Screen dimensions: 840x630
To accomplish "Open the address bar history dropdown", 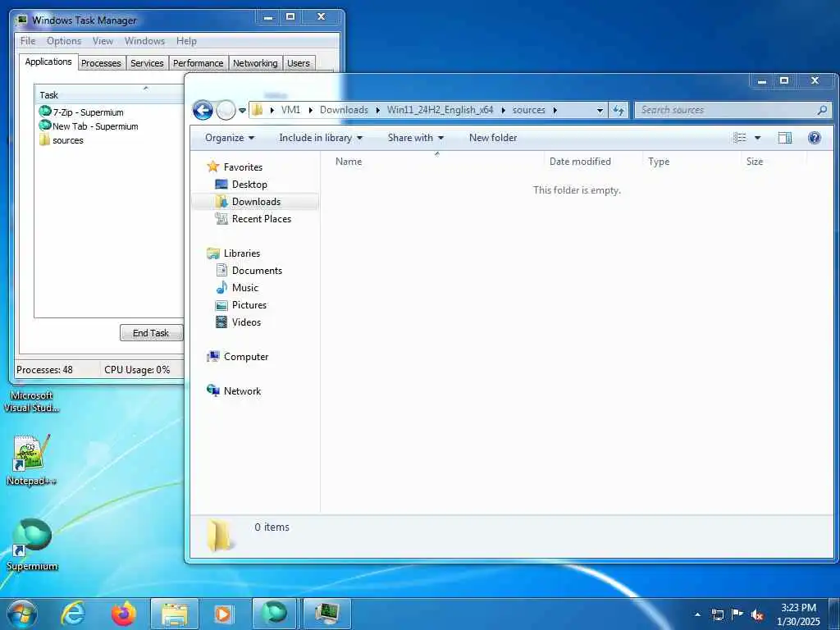I will pos(600,111).
